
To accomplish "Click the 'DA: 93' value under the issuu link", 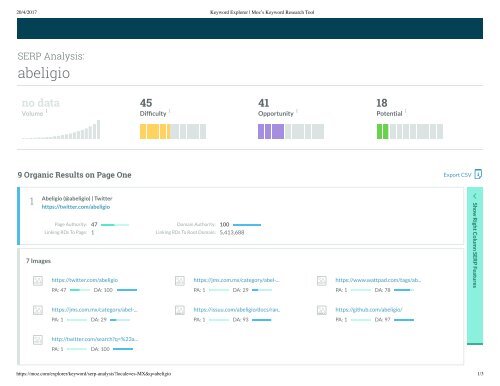I will pos(241,320).
